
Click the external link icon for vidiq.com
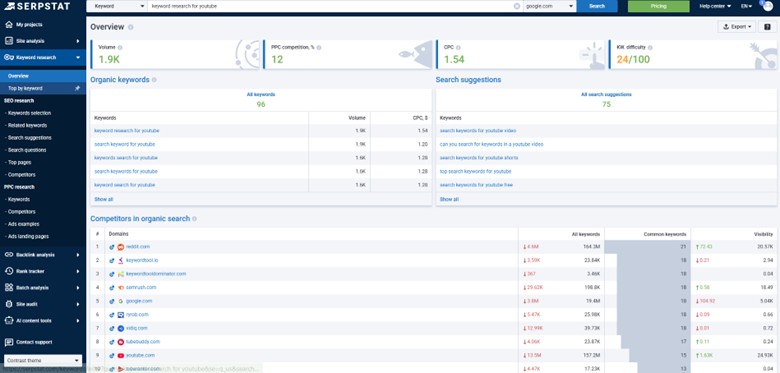tap(112, 328)
